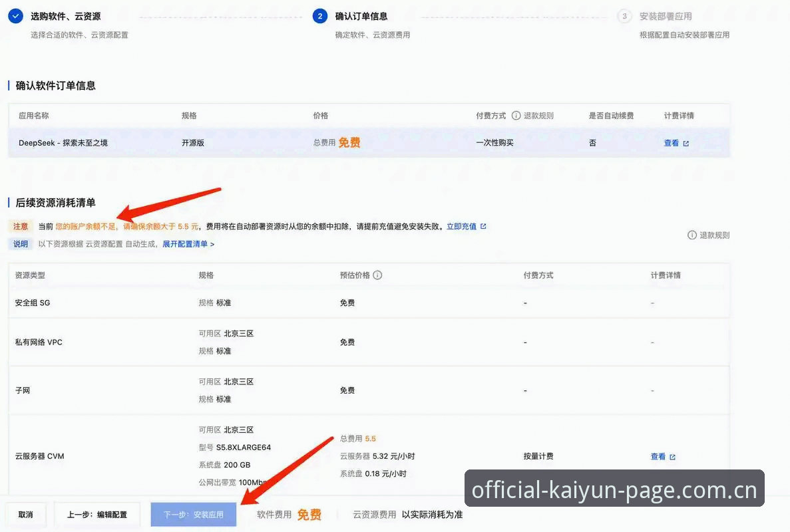The width and height of the screenshot is (790, 532).
Task: Open external-link icon in 云服务器 CVM row
Action: click(x=672, y=457)
